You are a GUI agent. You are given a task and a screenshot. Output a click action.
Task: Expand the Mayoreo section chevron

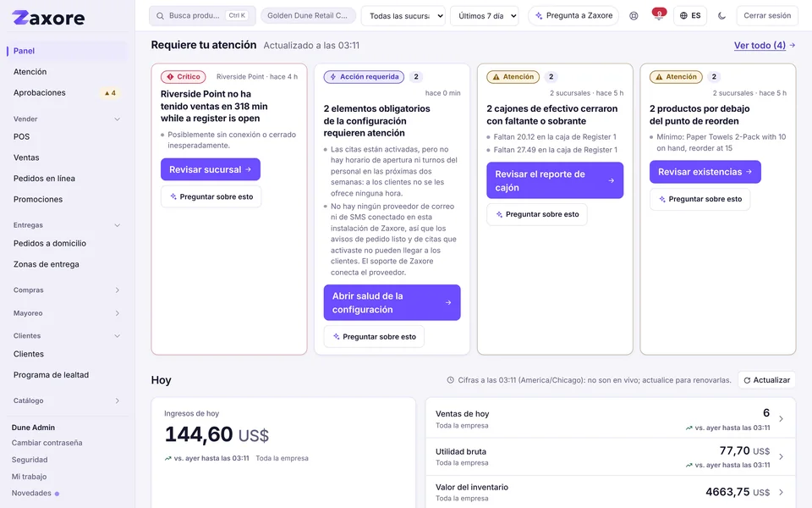click(x=117, y=313)
